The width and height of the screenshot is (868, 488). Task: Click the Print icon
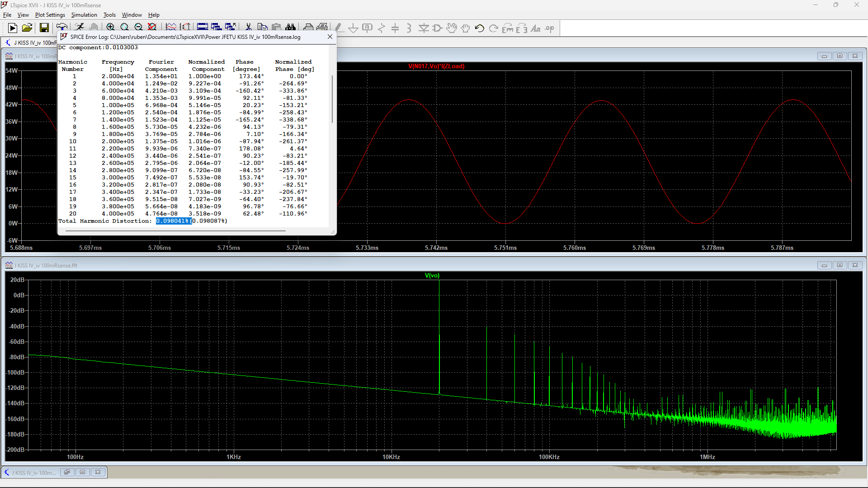(x=308, y=27)
